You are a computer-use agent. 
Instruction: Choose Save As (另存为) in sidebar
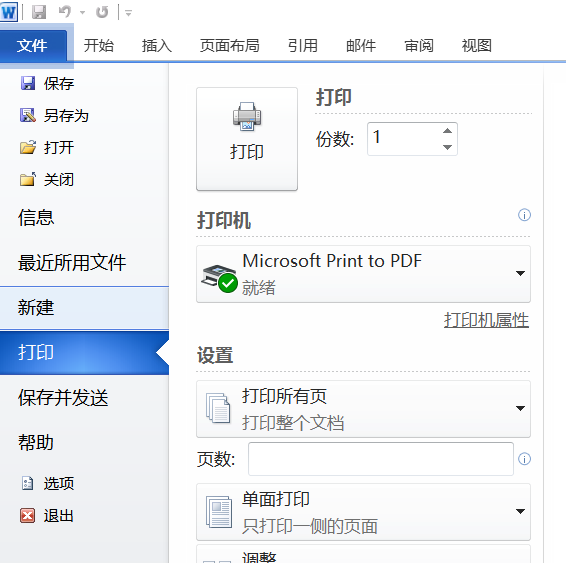54,115
